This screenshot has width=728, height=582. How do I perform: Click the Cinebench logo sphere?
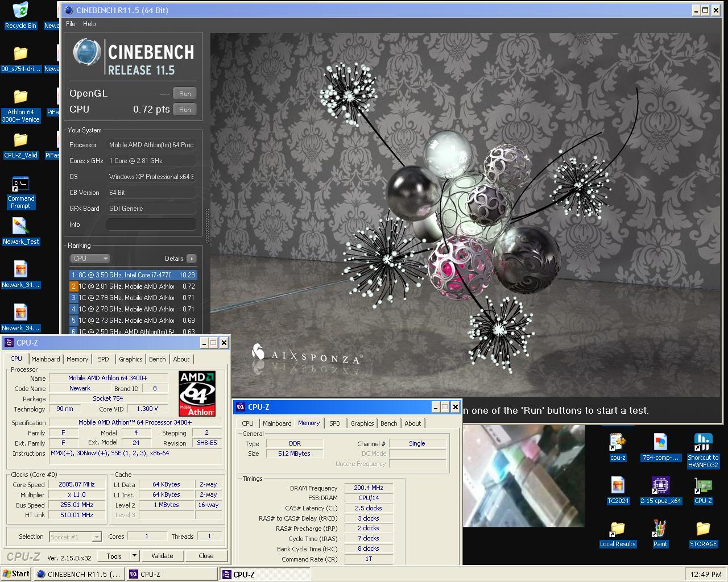[87, 53]
